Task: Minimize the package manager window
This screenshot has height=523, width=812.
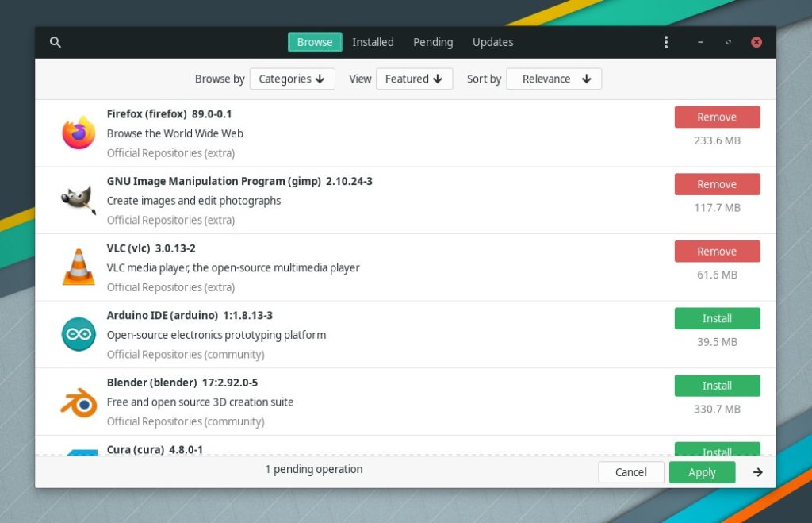Action: coord(700,42)
